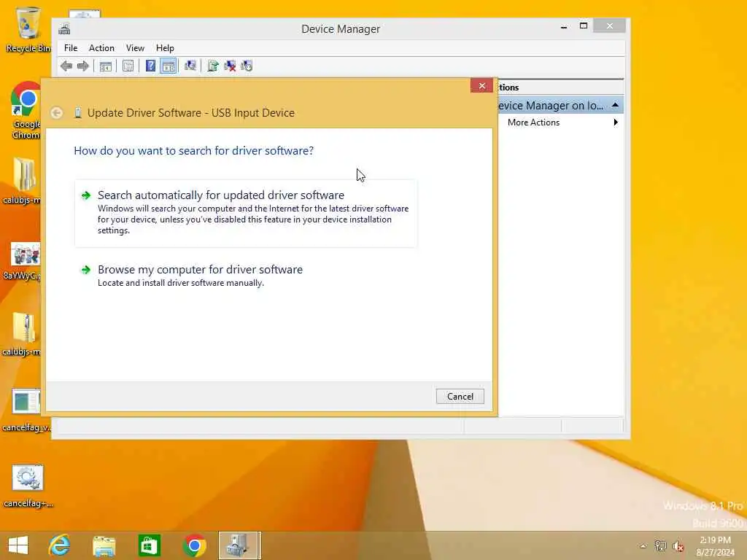Open the Help menu

coord(165,48)
